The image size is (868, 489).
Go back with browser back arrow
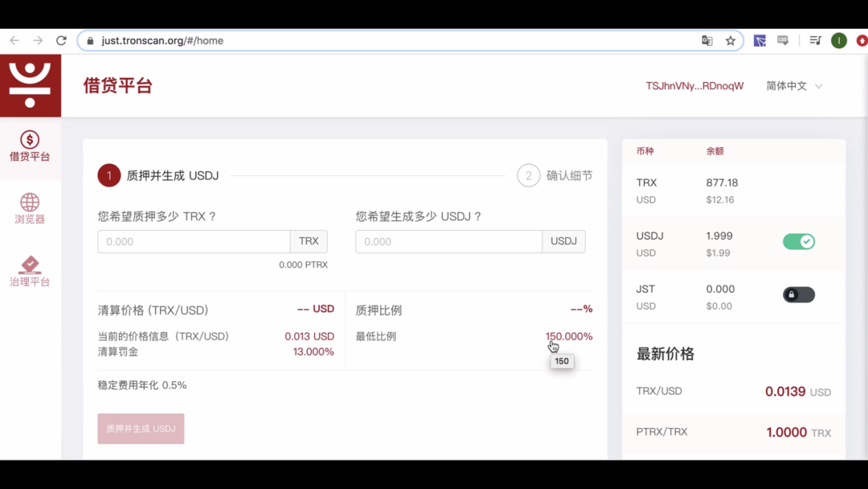coord(14,40)
